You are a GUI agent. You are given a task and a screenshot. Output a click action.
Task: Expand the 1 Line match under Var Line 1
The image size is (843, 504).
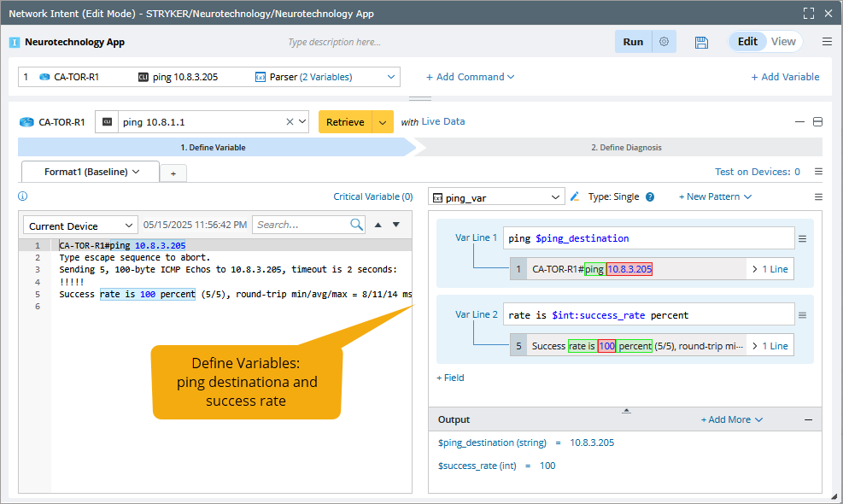pyautogui.click(x=770, y=269)
